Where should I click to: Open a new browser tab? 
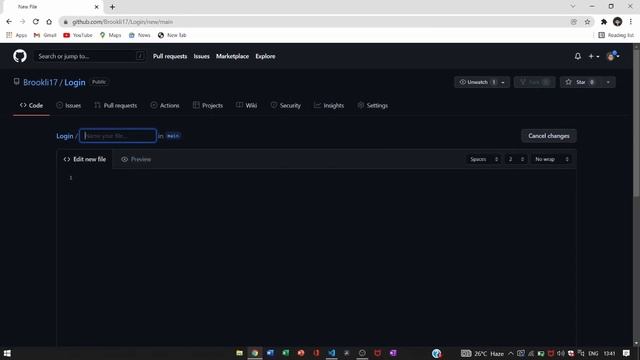112,7
